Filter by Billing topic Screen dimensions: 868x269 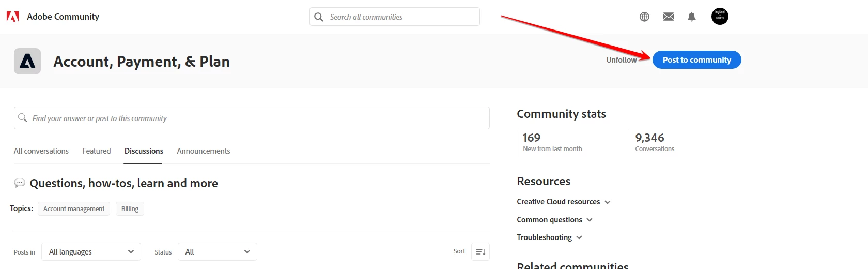130,208
